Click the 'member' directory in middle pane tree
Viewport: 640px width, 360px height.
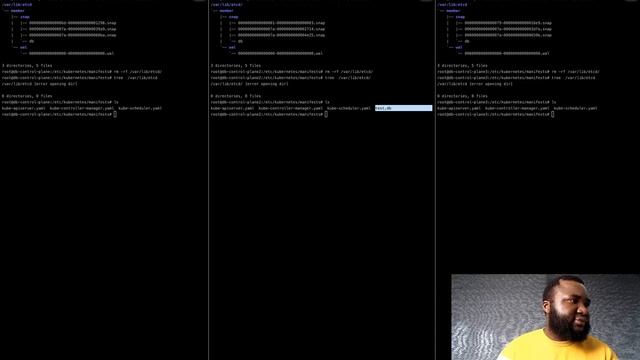coord(226,11)
